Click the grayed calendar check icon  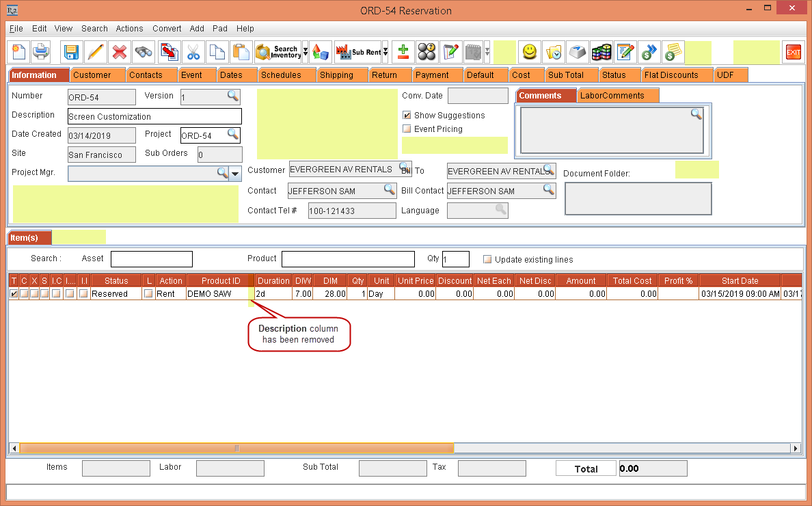coord(473,52)
